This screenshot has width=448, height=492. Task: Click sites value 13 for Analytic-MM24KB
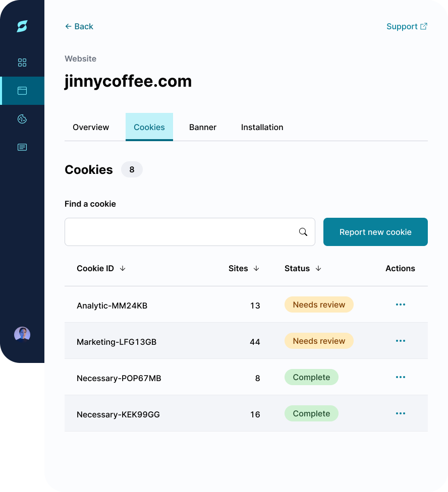(255, 305)
